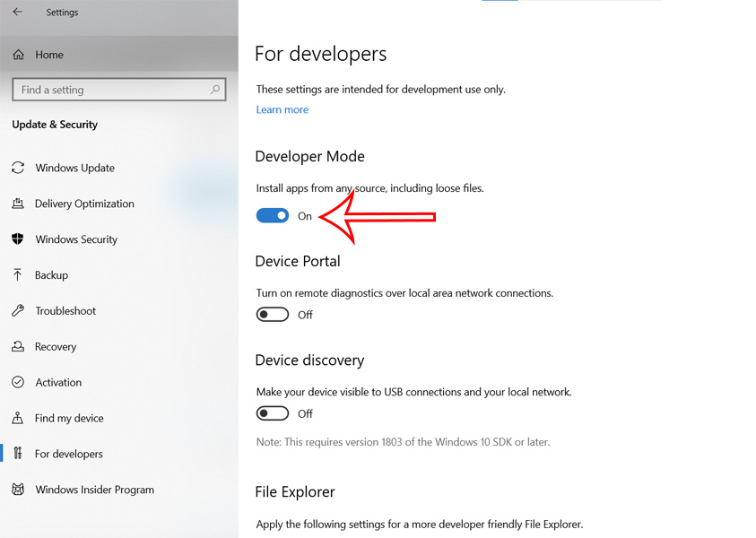This screenshot has width=756, height=538.
Task: Select the Windows Update sidebar icon
Action: 18,168
